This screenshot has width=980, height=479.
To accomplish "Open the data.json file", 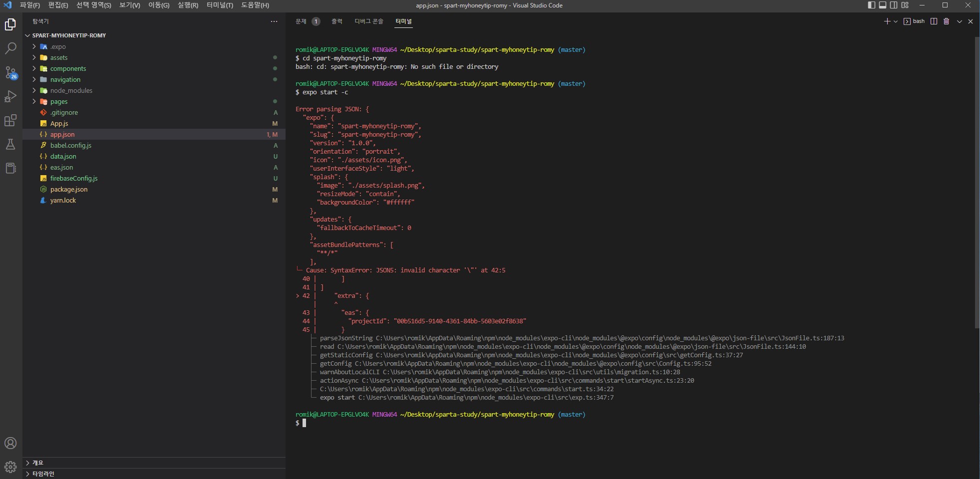I will tap(154, 156).
